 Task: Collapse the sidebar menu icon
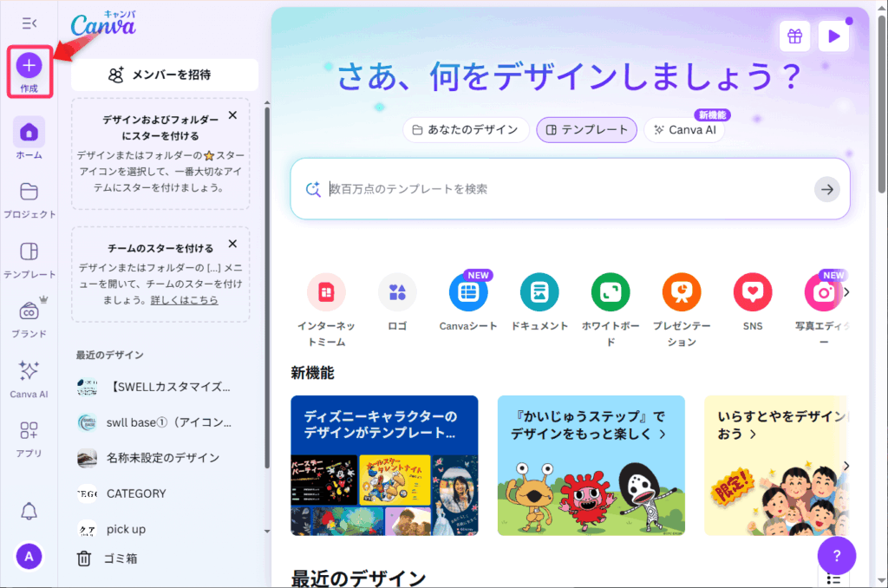coord(29,23)
